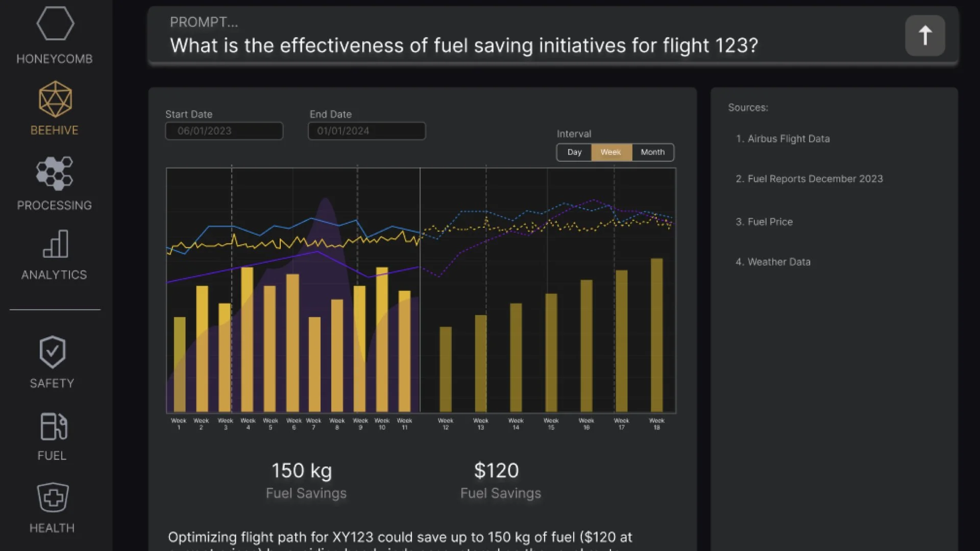Select the Week 18 bar in chart
The width and height of the screenshot is (980, 551).
point(656,335)
